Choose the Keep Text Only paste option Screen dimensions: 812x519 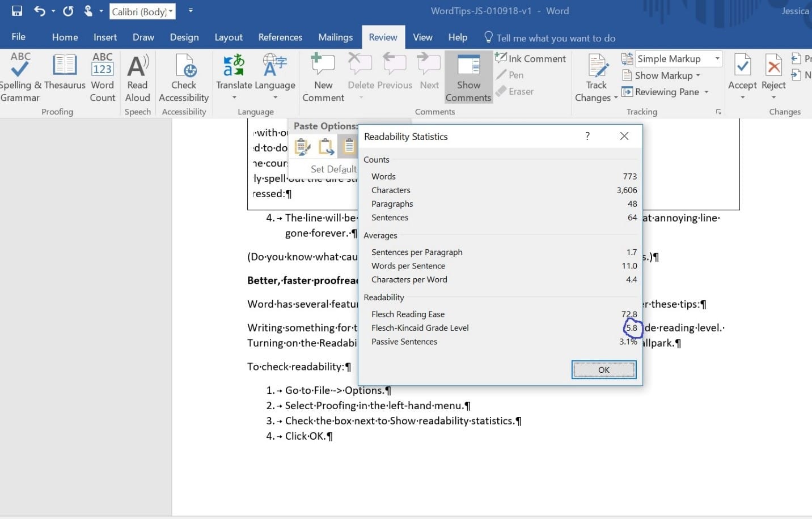coord(348,146)
